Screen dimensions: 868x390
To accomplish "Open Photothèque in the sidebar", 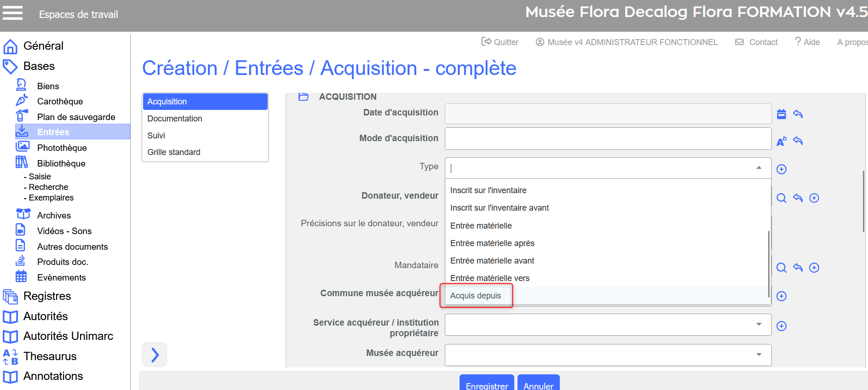I will tap(62, 148).
